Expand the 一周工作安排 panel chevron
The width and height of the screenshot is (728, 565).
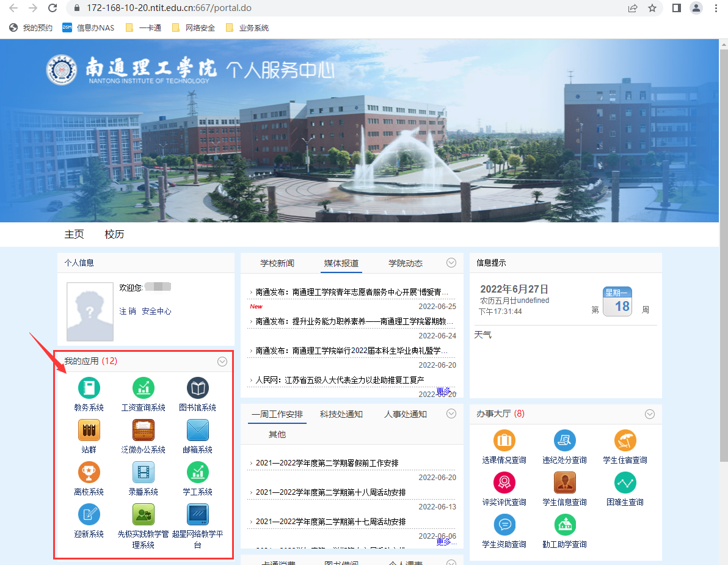point(451,414)
